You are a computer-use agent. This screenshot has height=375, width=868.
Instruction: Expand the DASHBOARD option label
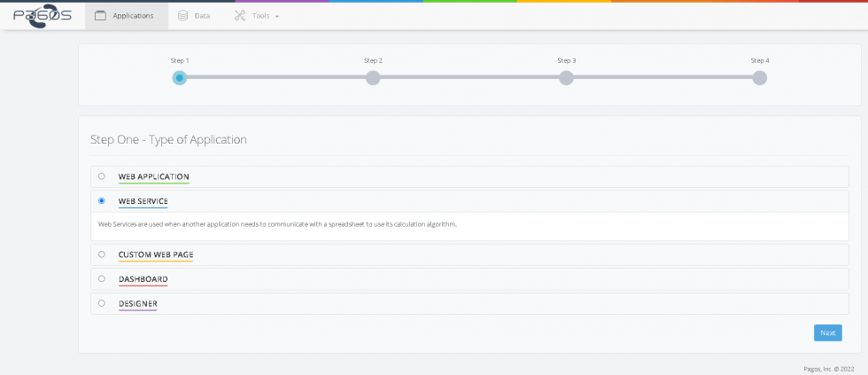pos(143,279)
